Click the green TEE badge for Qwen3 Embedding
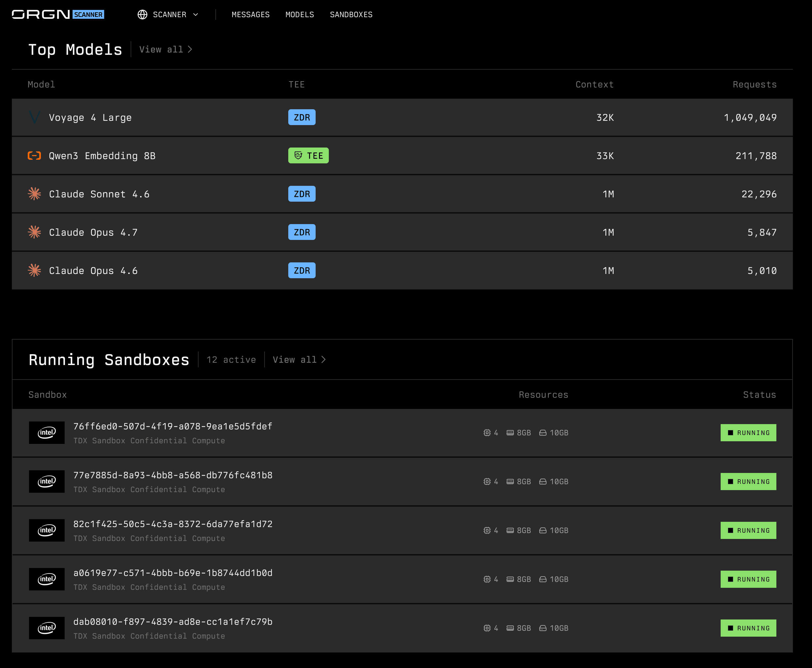Image resolution: width=812 pixels, height=668 pixels. (308, 156)
